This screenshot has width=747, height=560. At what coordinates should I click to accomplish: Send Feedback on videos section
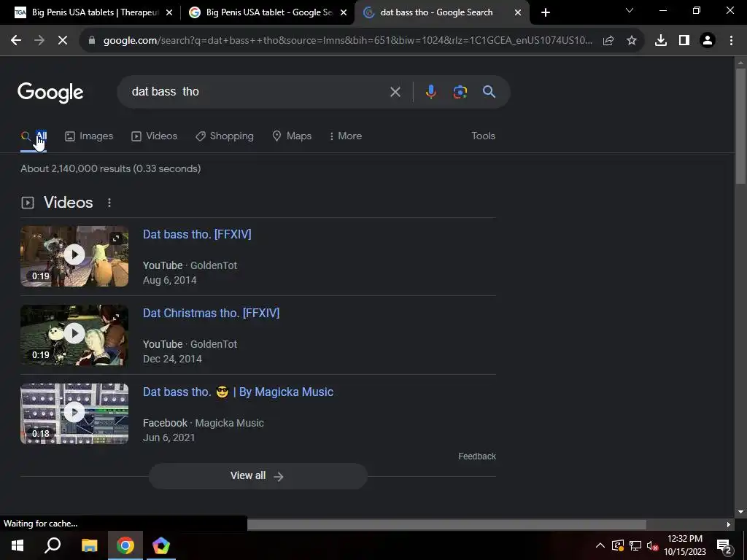(x=477, y=456)
